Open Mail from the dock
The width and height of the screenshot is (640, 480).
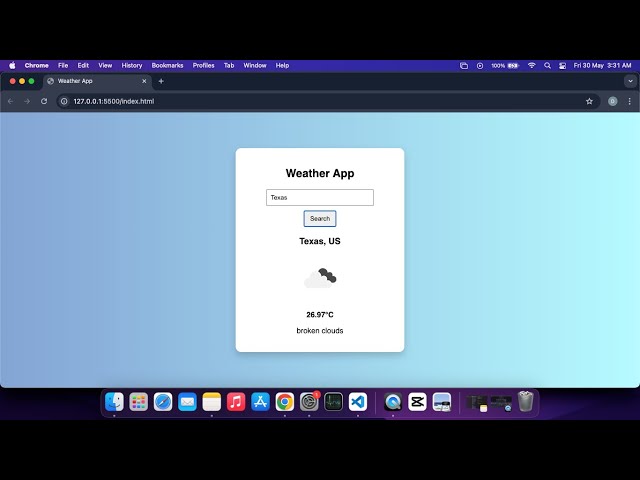(187, 402)
